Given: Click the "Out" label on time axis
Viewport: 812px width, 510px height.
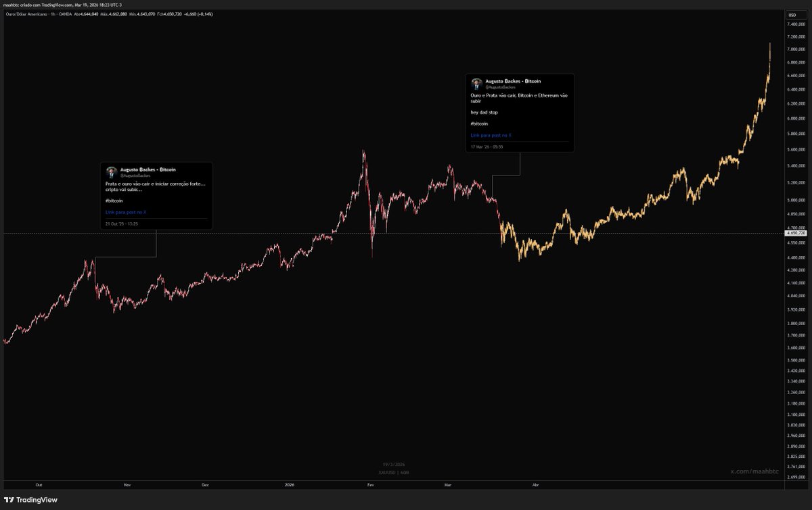Looking at the screenshot, I should (39, 485).
